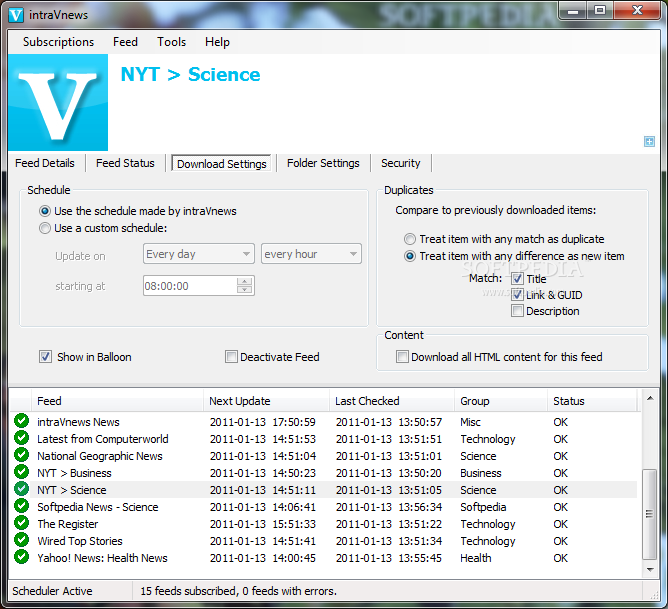This screenshot has height=609, width=668.
Task: Select the Download Settings tab
Action: point(222,164)
